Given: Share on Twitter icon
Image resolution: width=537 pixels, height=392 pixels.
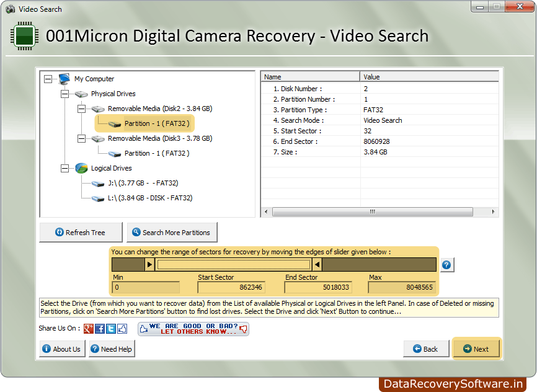Looking at the screenshot, I should point(111,329).
